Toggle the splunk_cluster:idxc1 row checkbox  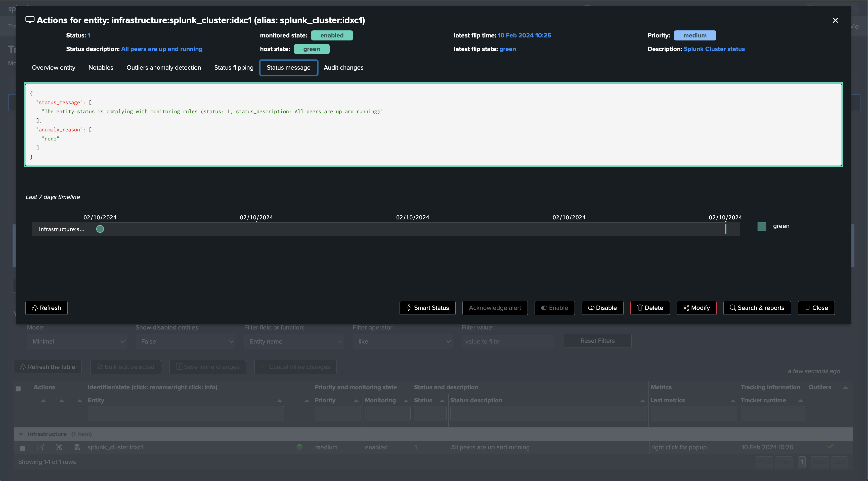pos(23,448)
